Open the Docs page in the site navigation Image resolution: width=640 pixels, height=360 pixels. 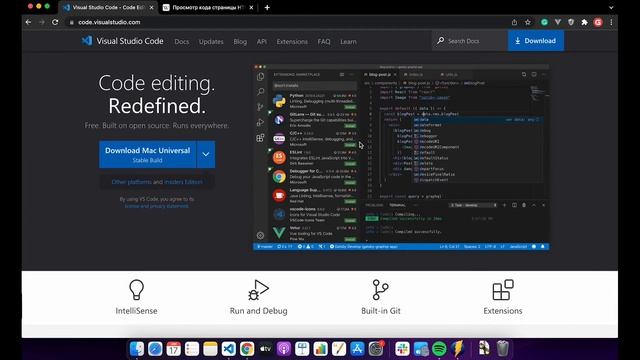[x=182, y=42]
